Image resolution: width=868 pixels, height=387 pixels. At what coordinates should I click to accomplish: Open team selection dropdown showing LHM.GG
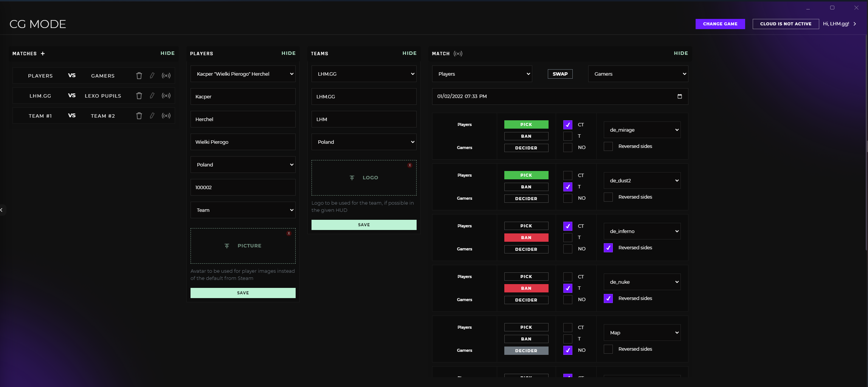click(x=364, y=74)
